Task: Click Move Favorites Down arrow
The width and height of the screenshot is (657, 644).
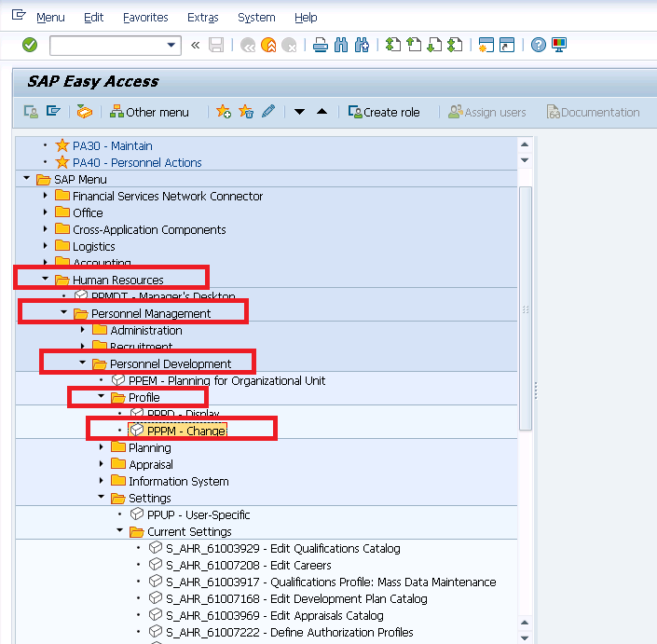Action: point(299,112)
